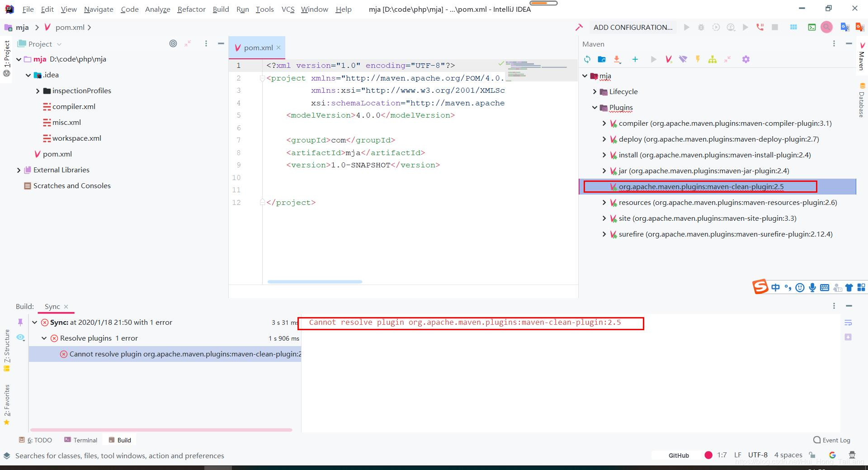Open Maven settings gear icon
Viewport: 868px width, 470px height.
click(x=746, y=59)
